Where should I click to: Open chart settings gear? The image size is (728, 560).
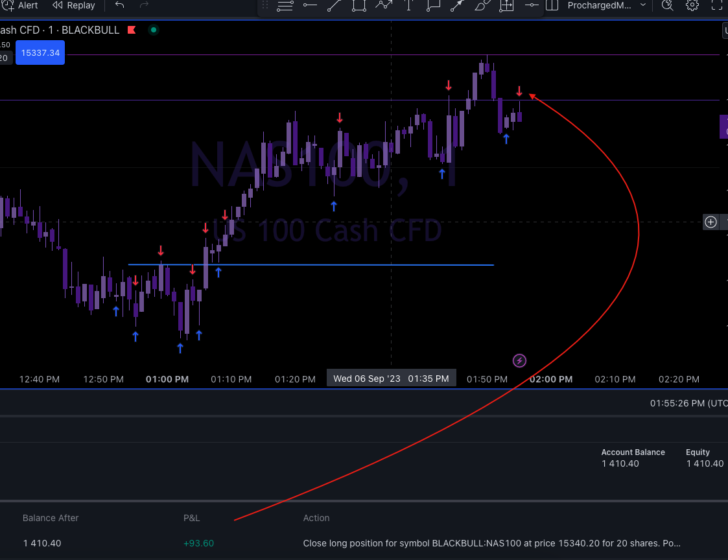(692, 5)
